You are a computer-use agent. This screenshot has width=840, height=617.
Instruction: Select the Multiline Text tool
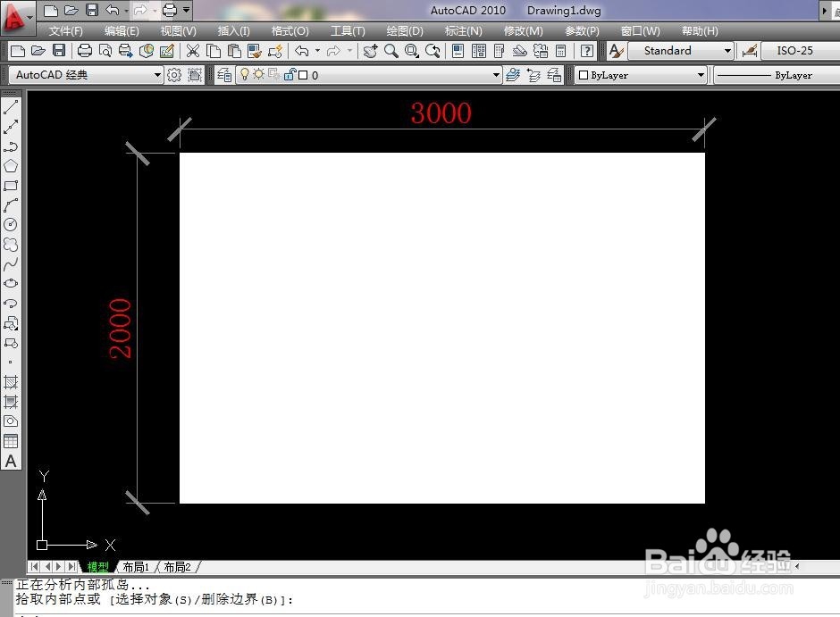click(x=11, y=462)
